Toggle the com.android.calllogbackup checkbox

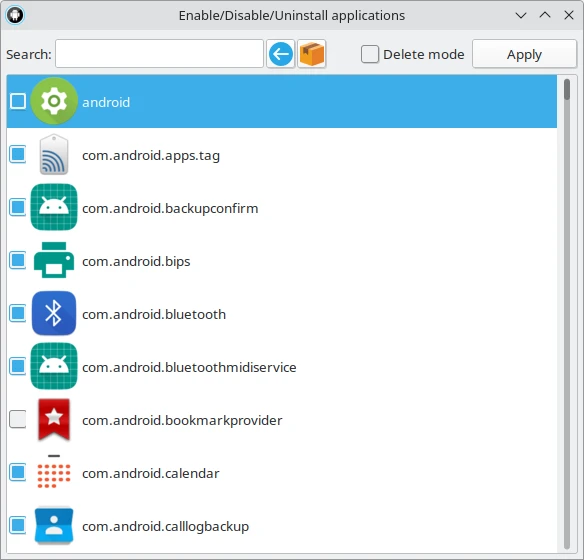point(18,525)
